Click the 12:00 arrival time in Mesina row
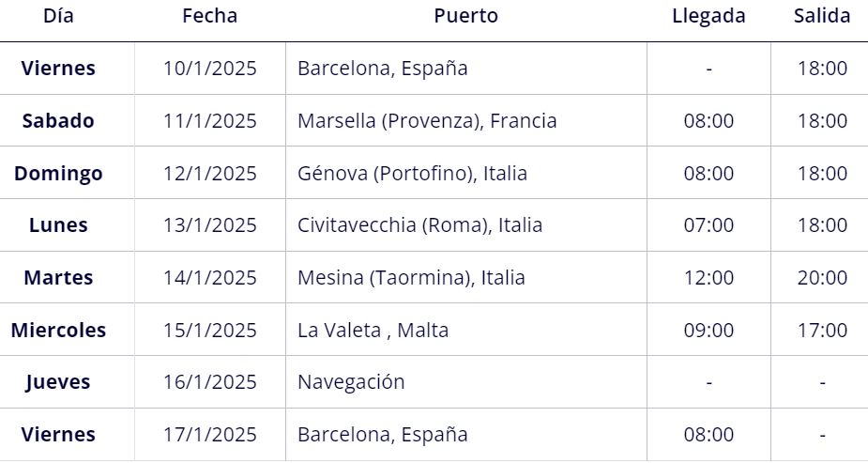Viewport: 868px width, 463px height. [x=708, y=277]
